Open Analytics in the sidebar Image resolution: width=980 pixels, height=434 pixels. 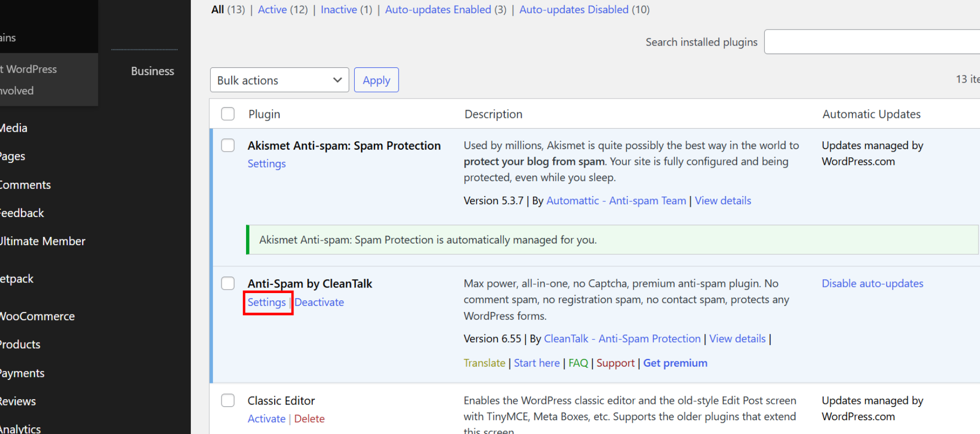(20, 428)
